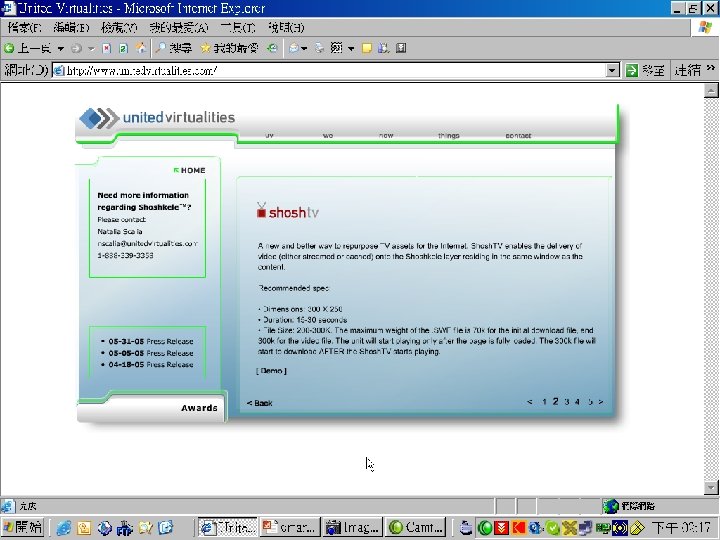Click the Print toolbar icon
Viewport: 720px width, 540px height.
pos(320,48)
